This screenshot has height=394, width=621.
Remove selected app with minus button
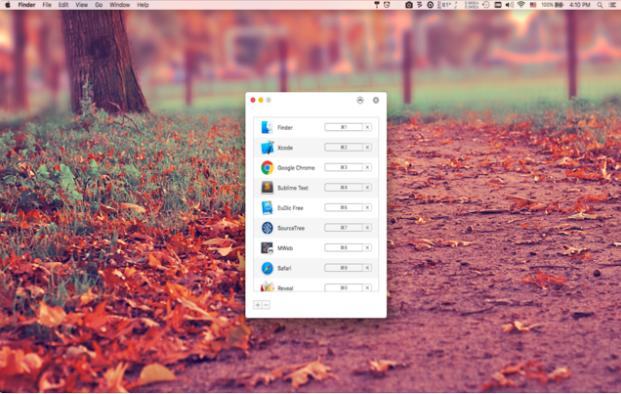coord(266,305)
